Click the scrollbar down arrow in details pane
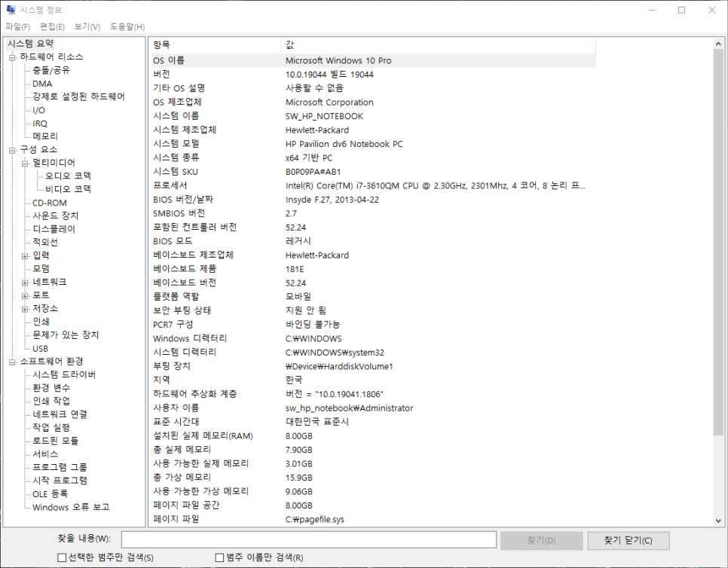The width and height of the screenshot is (728, 568). 718,521
